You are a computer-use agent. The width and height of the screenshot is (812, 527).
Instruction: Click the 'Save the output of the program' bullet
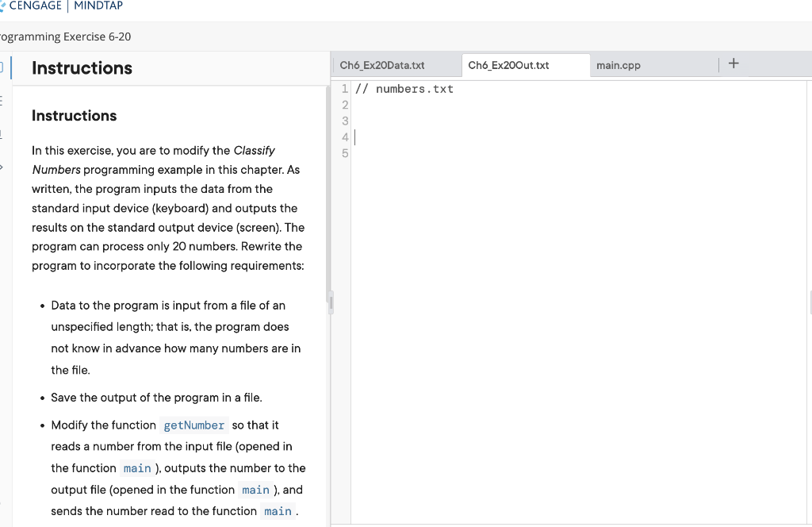click(x=156, y=398)
